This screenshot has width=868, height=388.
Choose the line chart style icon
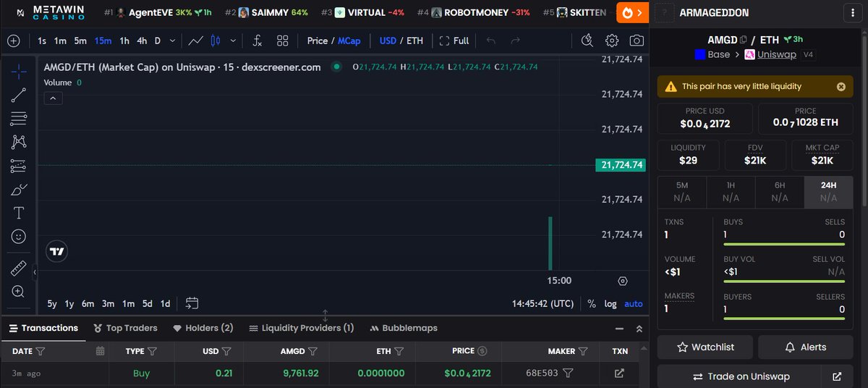pyautogui.click(x=195, y=41)
